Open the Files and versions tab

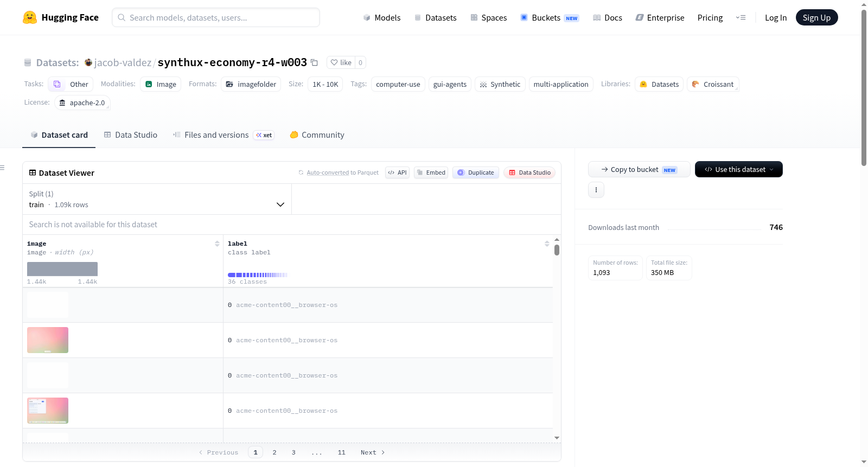[224, 135]
